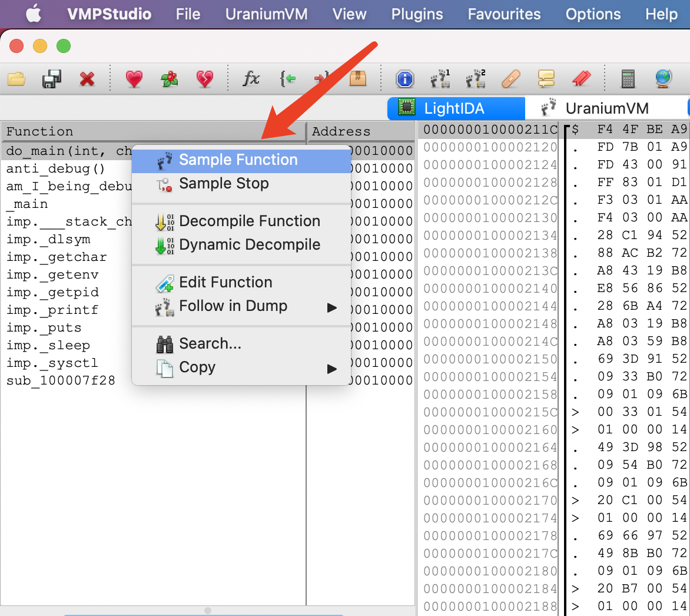Screen dimensions: 690x616
Task: Click the package box toolbar icon
Action: click(358, 78)
